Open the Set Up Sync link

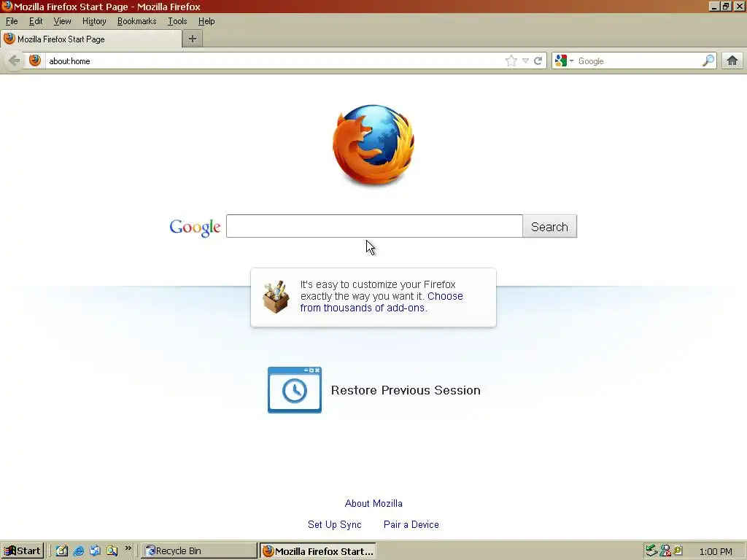[334, 524]
